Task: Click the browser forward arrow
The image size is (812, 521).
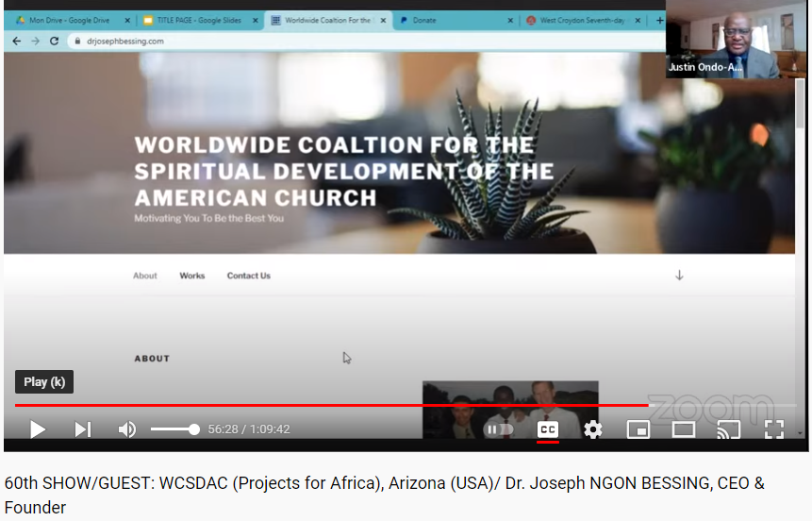Action: (x=35, y=41)
